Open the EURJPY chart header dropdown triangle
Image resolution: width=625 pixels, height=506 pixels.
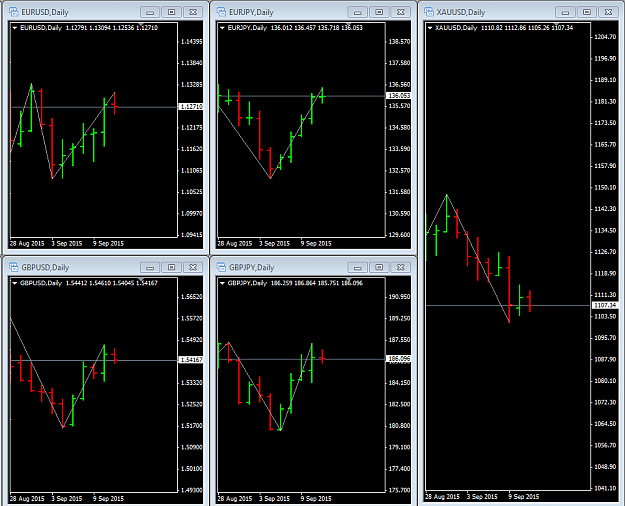222,28
